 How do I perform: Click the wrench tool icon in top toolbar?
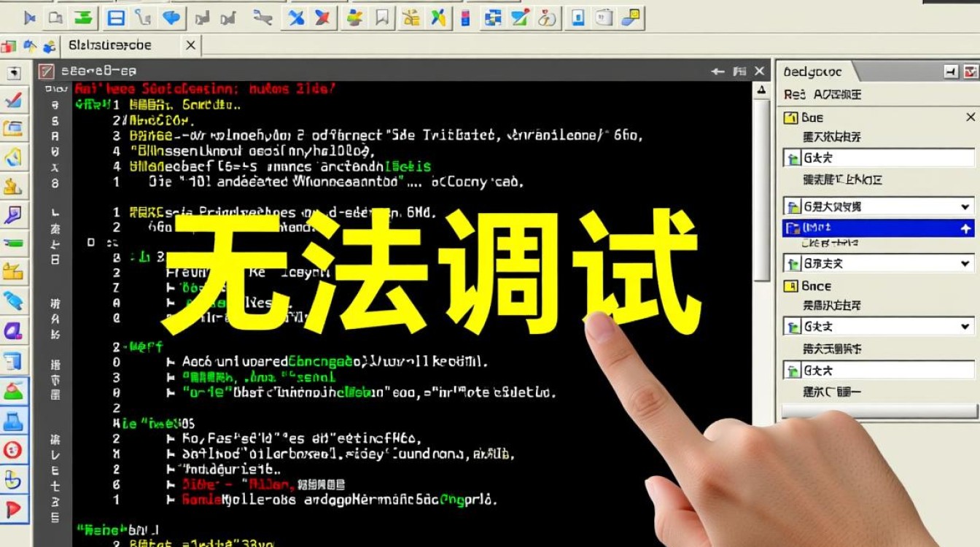(264, 18)
